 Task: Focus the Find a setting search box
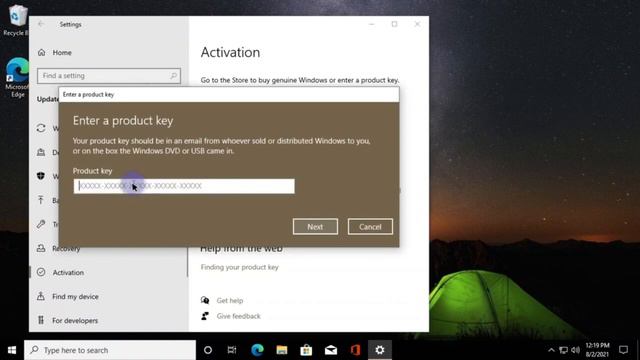(x=109, y=76)
